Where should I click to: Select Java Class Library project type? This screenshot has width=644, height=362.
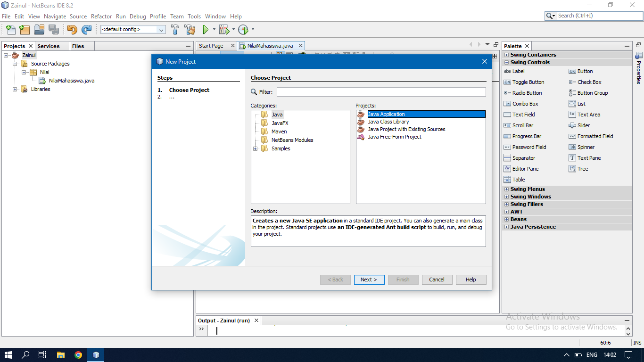tap(388, 122)
